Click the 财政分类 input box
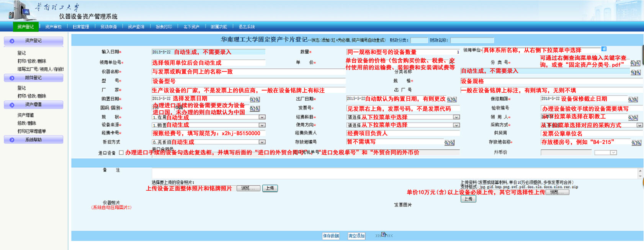This screenshot has height=250, width=644. pos(419,40)
